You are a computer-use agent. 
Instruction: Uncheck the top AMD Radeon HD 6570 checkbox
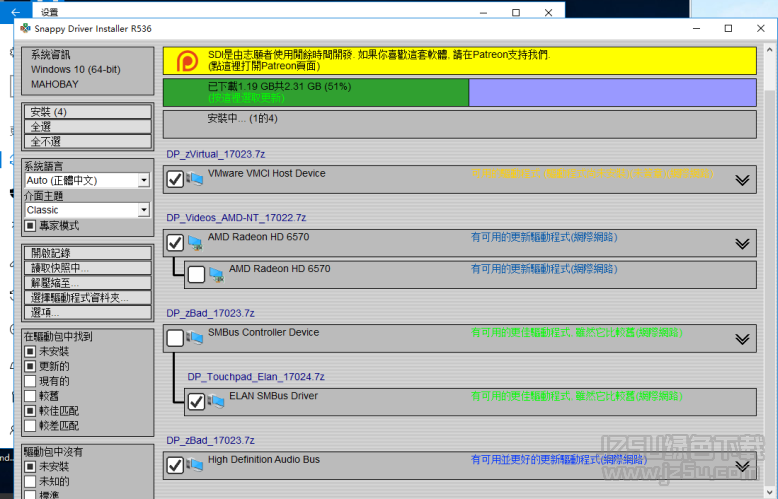pyautogui.click(x=175, y=243)
